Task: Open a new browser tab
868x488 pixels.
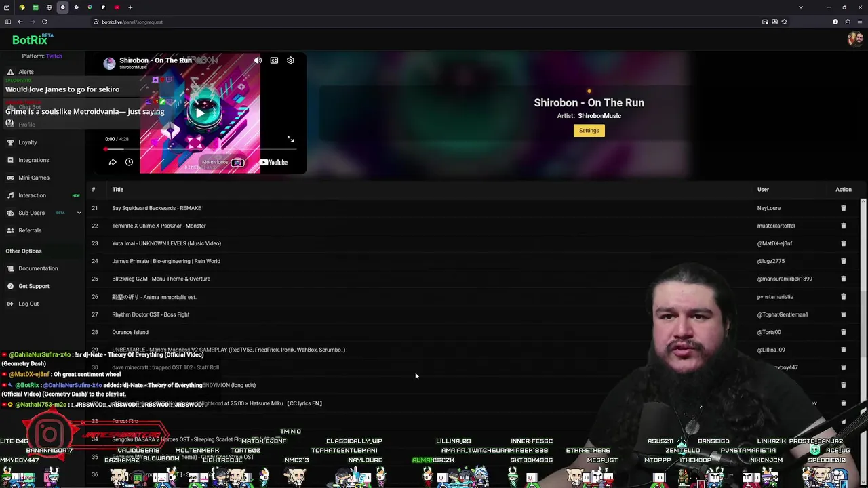Action: click(130, 7)
